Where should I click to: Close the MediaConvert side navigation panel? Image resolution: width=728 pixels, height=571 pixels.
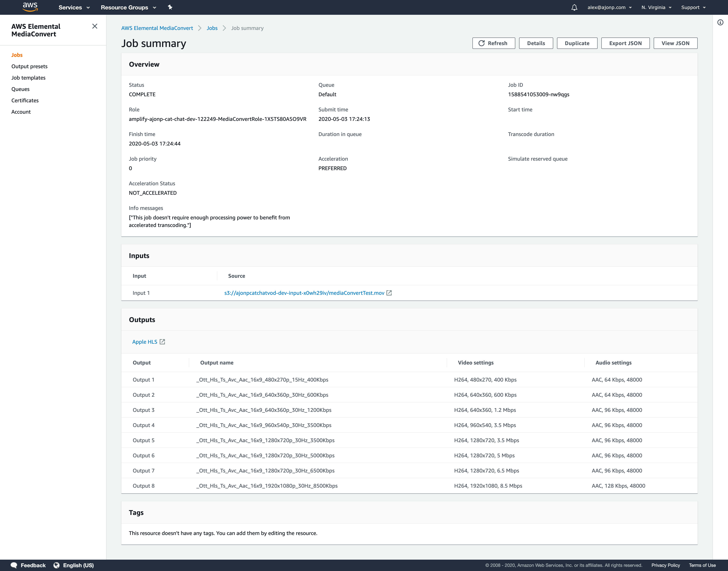coord(95,26)
